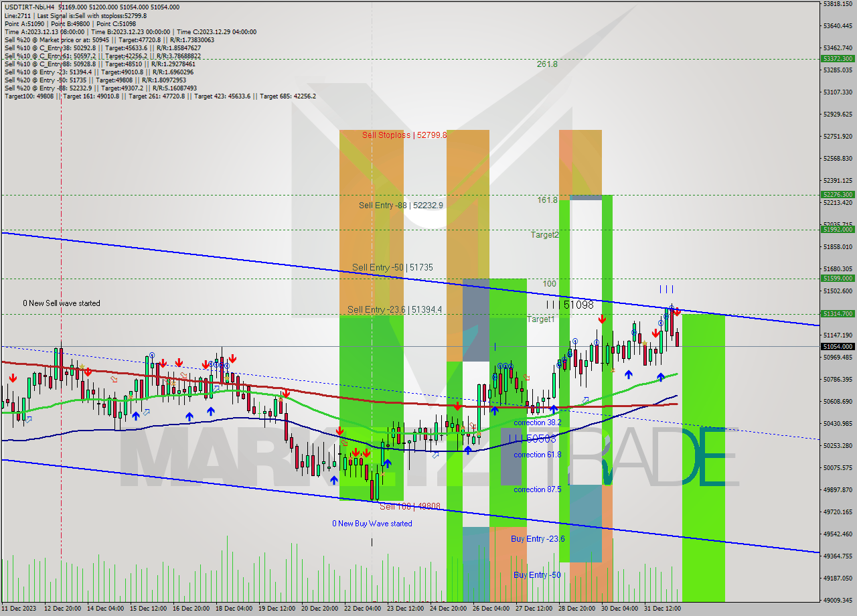Viewport: 857px width, 616px height.
Task: Click the green 51314.700 price tag
Action: [837, 313]
